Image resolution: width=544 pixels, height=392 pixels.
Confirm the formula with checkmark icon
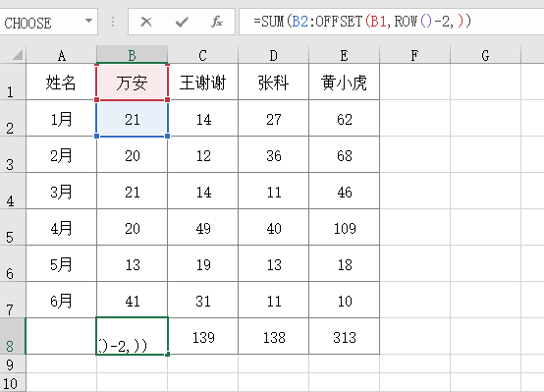pos(182,22)
